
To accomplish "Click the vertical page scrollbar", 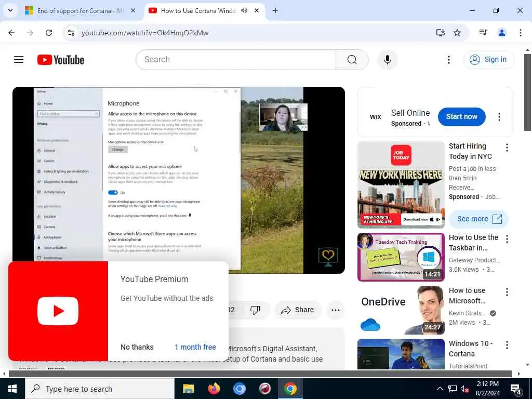I will [527, 92].
